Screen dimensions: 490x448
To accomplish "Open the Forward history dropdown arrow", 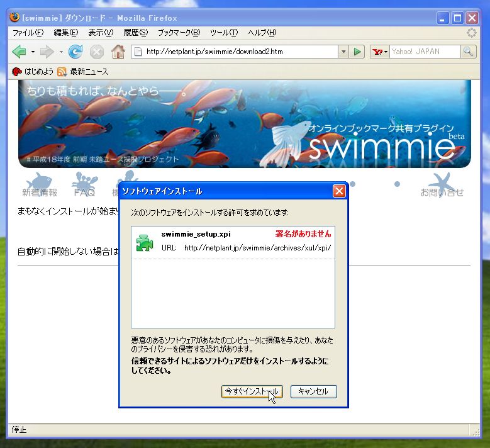I will pos(61,52).
